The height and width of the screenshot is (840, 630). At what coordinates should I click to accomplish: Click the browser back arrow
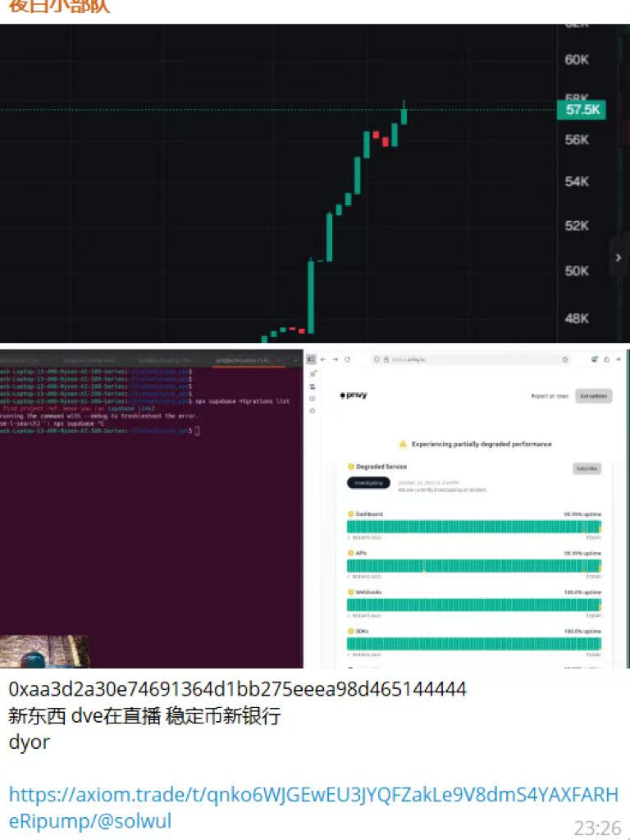pos(322,359)
